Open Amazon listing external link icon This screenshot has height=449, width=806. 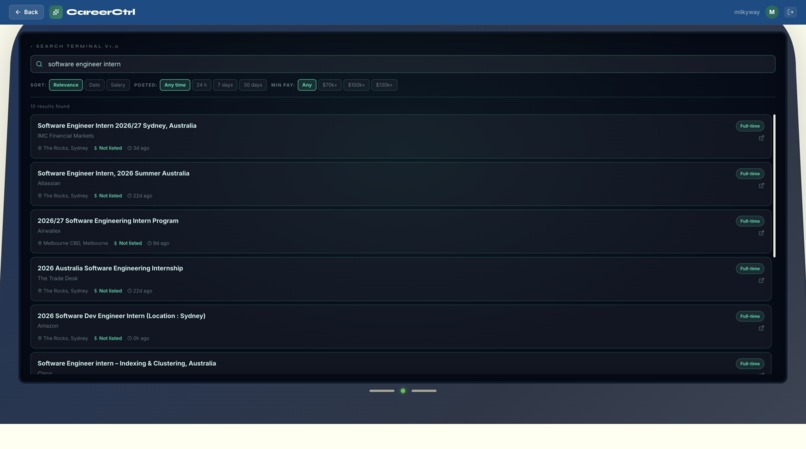tap(761, 328)
